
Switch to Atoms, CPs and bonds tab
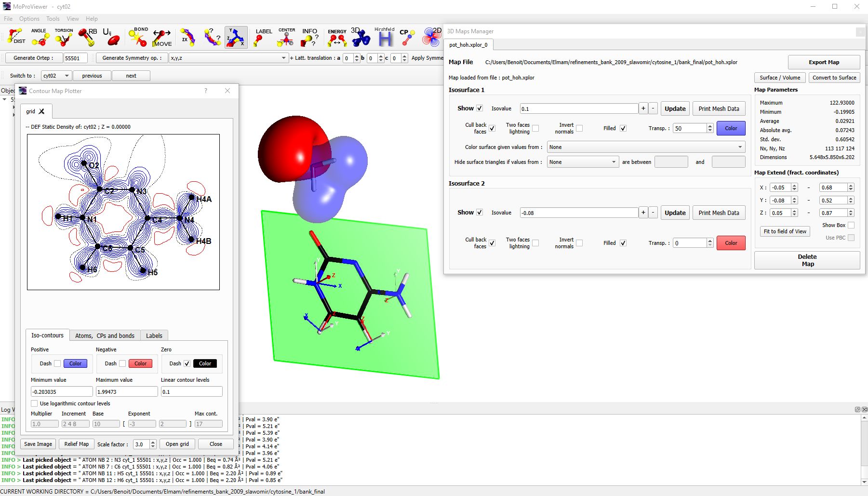point(105,335)
